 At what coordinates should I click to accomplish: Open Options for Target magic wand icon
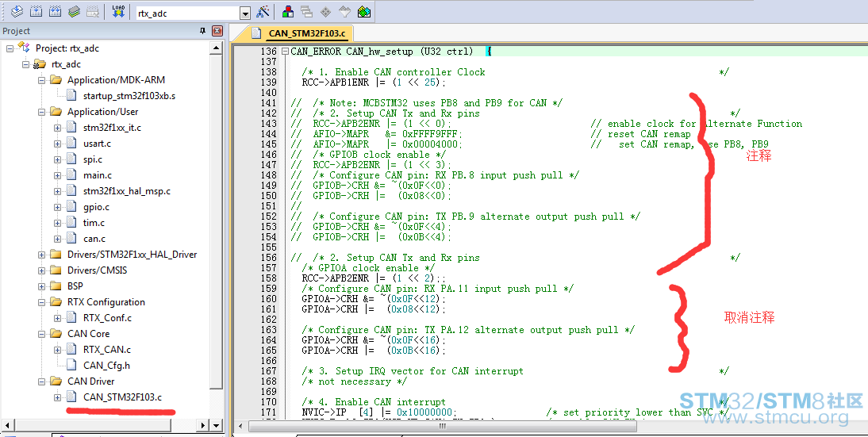[x=263, y=12]
